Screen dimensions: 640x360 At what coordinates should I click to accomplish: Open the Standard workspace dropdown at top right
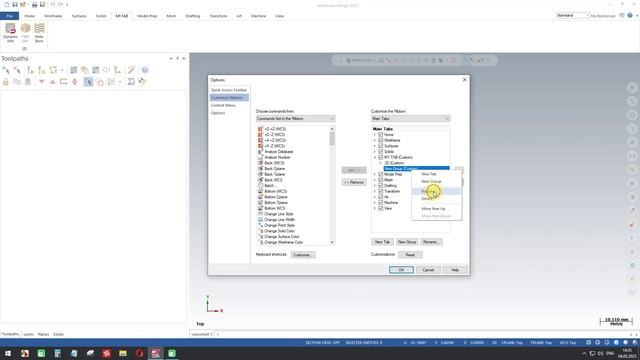(x=573, y=16)
